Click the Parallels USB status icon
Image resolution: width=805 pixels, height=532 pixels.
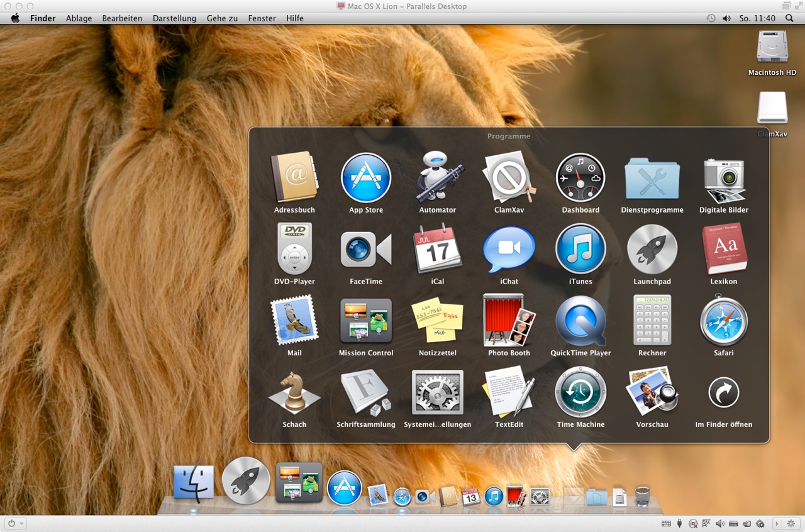tap(679, 523)
